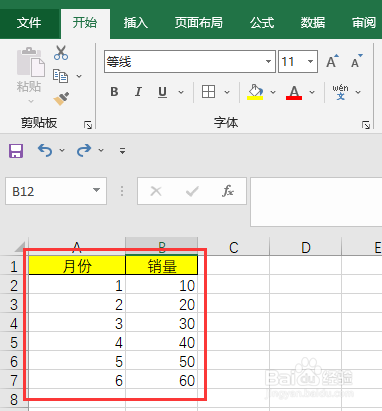Open the font color palette arrow
Image resolution: width=382 pixels, height=411 pixels.
pyautogui.click(x=312, y=92)
